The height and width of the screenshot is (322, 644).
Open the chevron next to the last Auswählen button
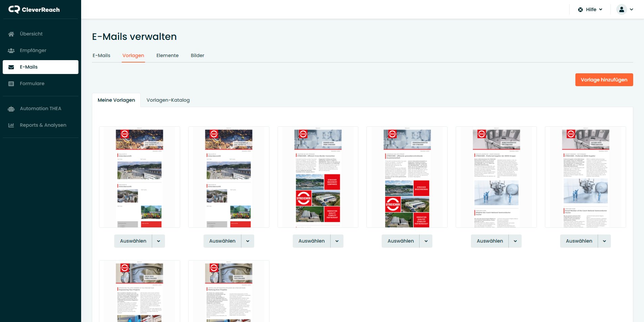click(x=604, y=241)
